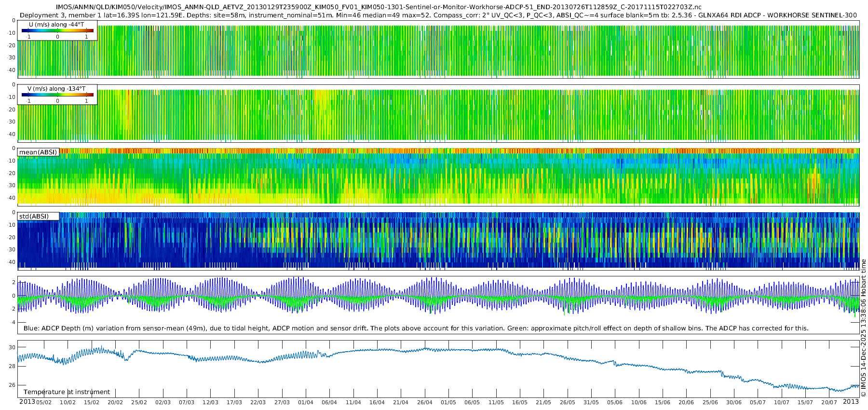Click the Deployment 3 metadata line
Viewport: 868px width, 410px height.
(438, 15)
